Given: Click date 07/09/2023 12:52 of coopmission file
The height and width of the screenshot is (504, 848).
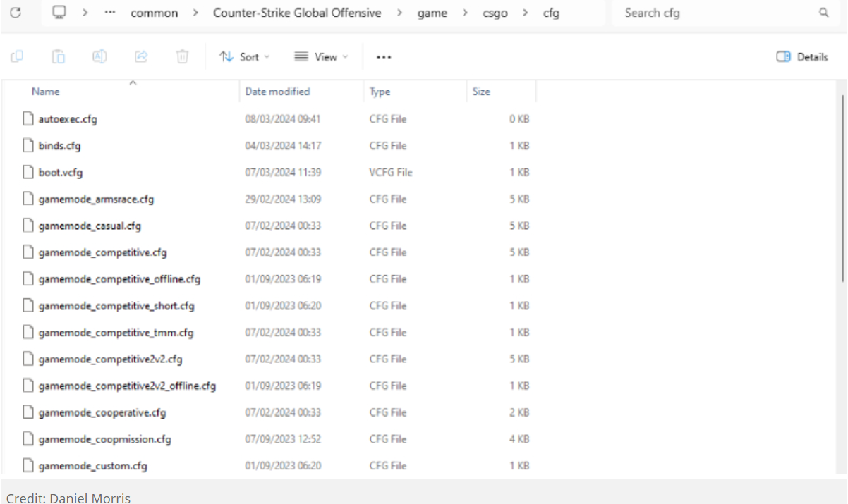Looking at the screenshot, I should pos(283,439).
